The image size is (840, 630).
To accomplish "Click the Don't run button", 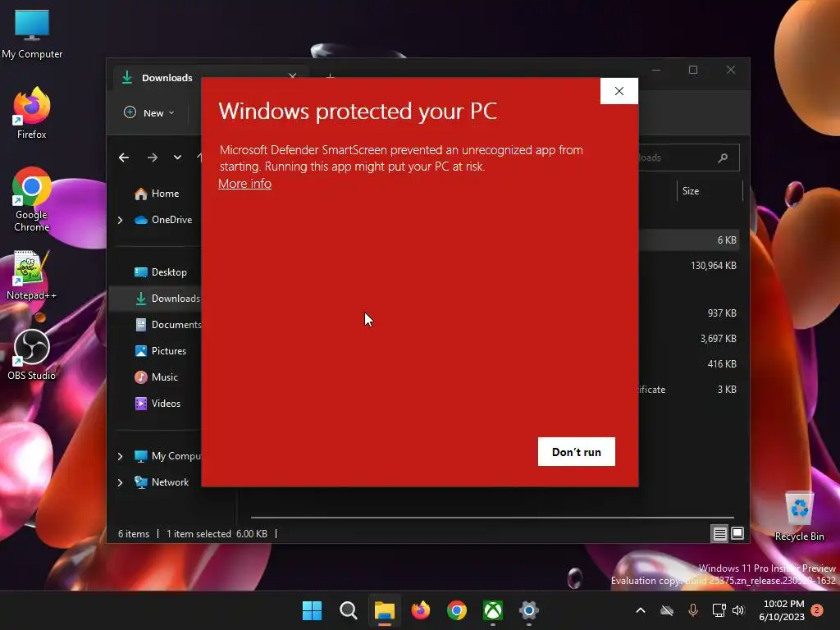I will tap(577, 452).
